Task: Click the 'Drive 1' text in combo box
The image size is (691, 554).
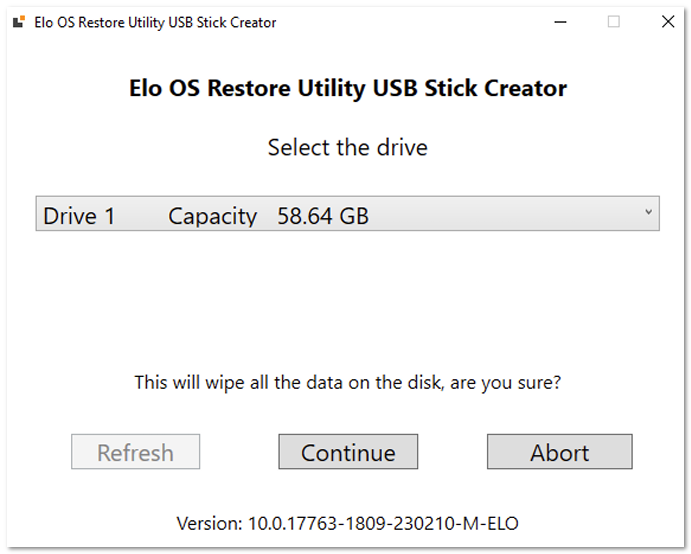Action: coord(79,216)
